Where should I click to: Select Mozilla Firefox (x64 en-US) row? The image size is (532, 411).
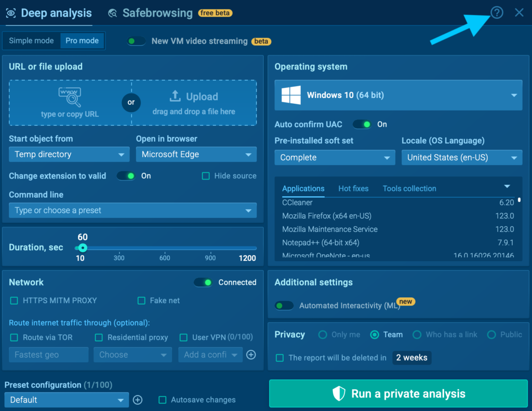(398, 216)
